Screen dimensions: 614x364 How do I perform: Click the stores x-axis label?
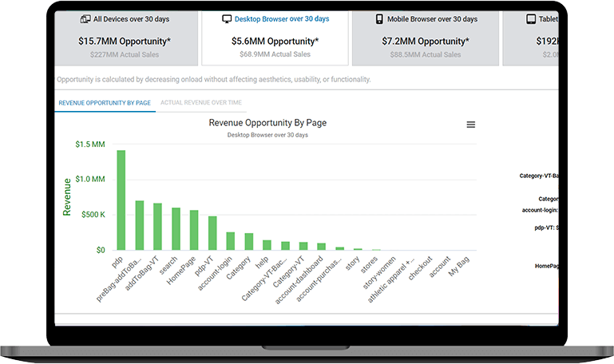click(369, 264)
